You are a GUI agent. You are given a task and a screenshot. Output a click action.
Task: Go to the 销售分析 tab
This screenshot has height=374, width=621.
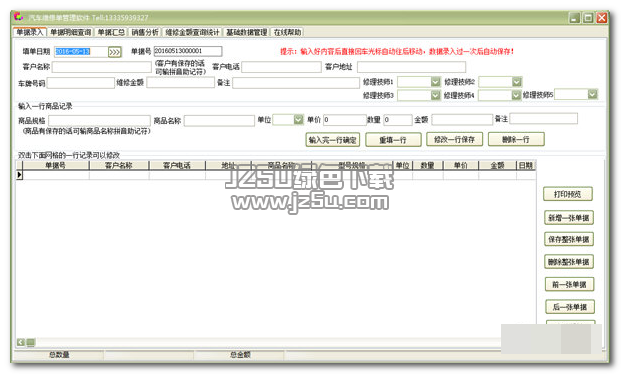(145, 32)
